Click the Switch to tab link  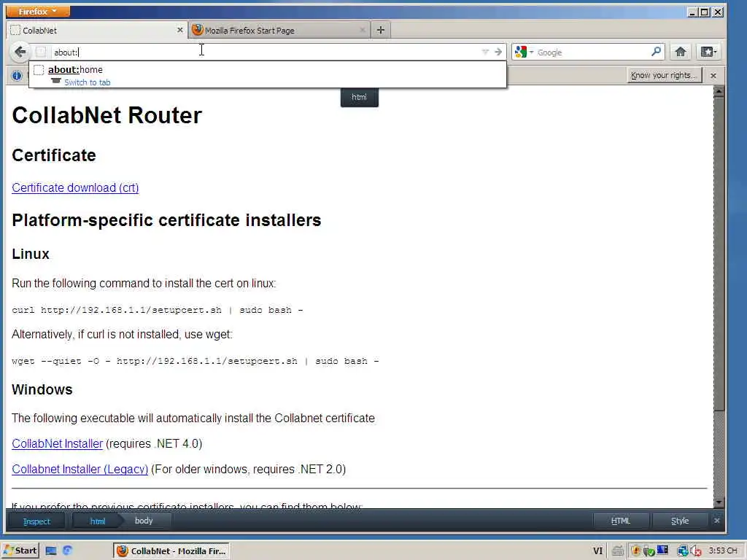click(x=88, y=82)
